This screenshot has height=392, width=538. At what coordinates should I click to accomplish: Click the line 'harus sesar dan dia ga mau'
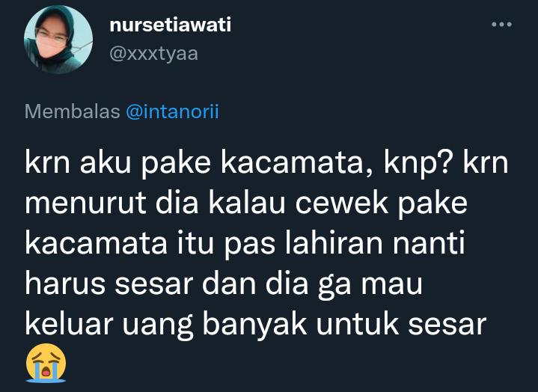pos(224,284)
